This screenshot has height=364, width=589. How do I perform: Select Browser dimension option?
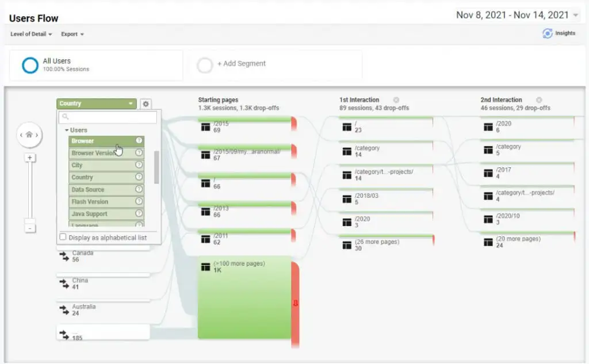(106, 141)
